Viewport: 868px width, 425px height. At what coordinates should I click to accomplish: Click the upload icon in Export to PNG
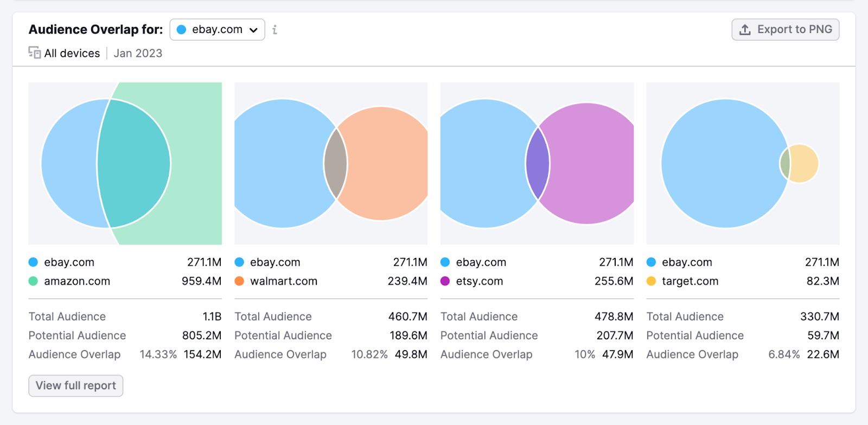coord(745,30)
